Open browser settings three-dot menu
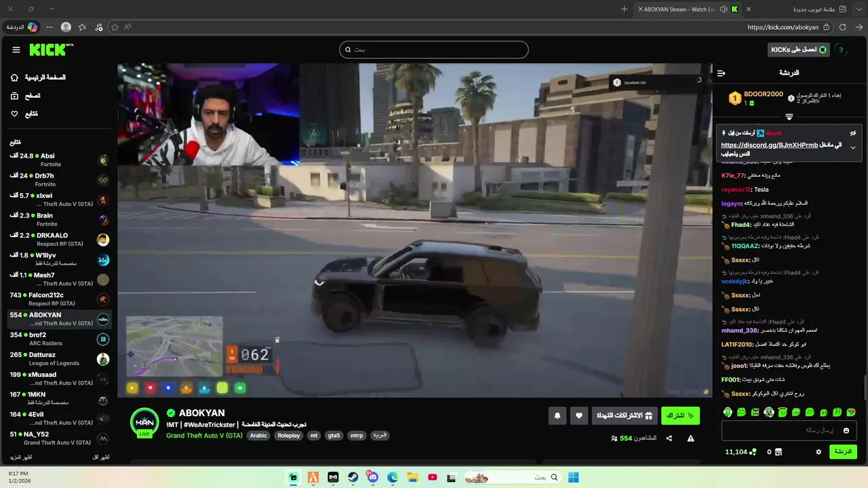This screenshot has width=868, height=488. [x=50, y=27]
